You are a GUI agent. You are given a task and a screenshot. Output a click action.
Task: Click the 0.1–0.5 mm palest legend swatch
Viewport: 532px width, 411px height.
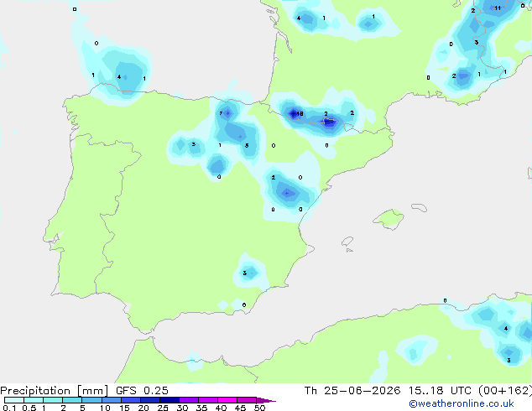point(14,400)
